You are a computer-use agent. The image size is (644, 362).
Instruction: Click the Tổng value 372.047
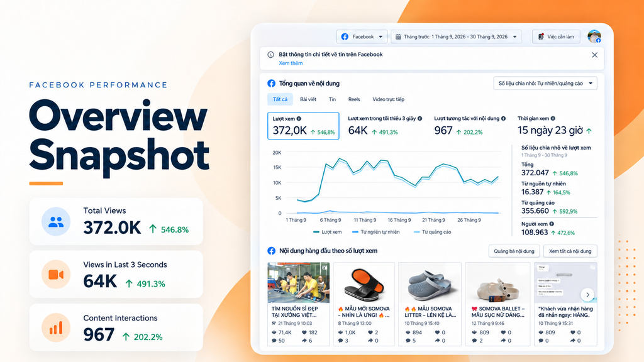tap(535, 173)
